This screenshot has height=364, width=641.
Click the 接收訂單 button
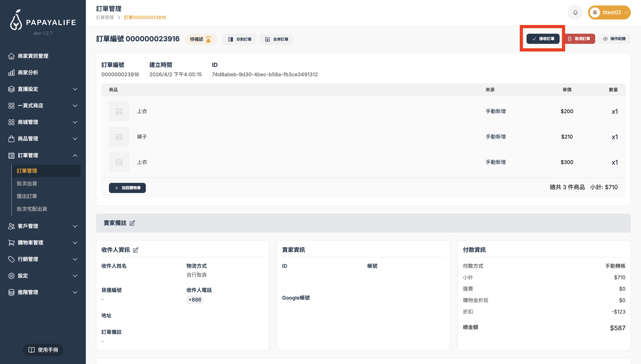(543, 39)
